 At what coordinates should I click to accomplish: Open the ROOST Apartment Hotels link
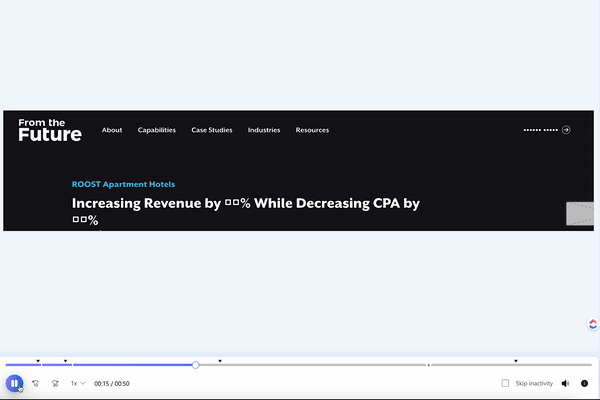coord(123,184)
